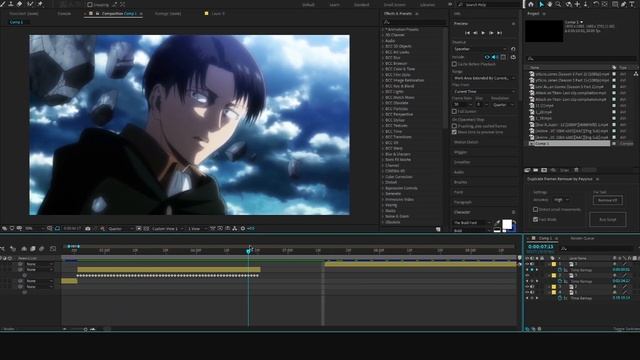Click the reset shortcut icon beside Spacebar
The height and width of the screenshot is (360, 640).
click(x=513, y=49)
